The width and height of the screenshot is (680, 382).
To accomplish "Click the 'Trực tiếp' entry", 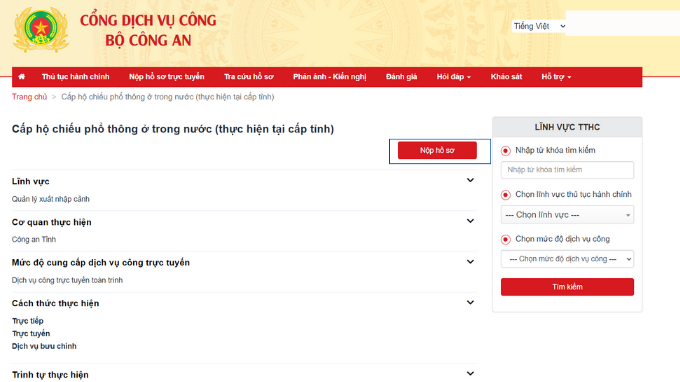I will 28,321.
